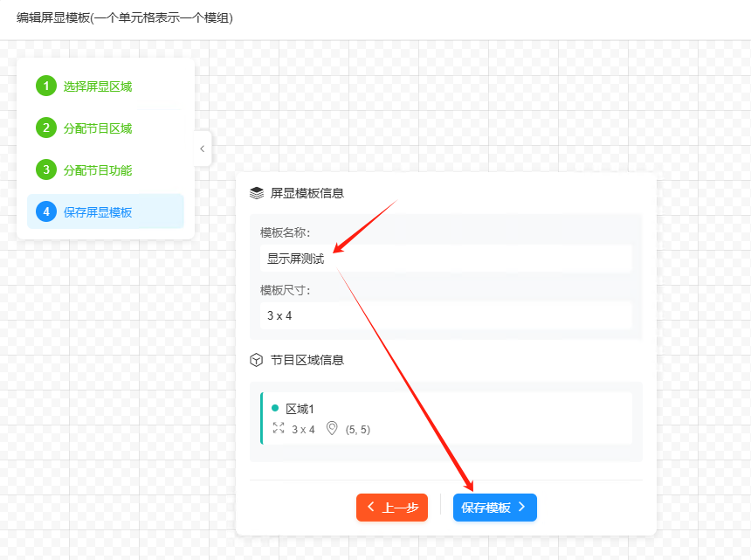Click the green circle numbered 1

[x=46, y=86]
